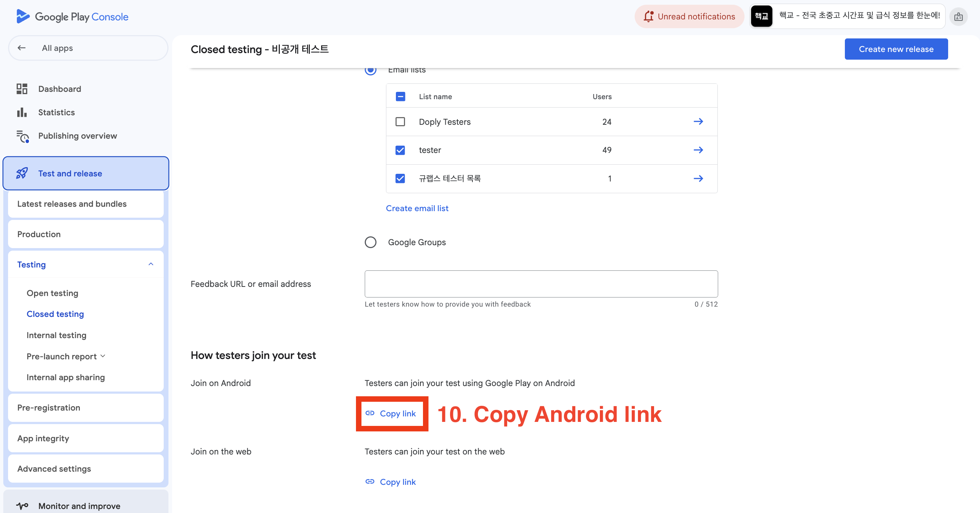Uncheck the 규랩스 테스터 목록 checkbox
The width and height of the screenshot is (980, 513).
coord(400,179)
